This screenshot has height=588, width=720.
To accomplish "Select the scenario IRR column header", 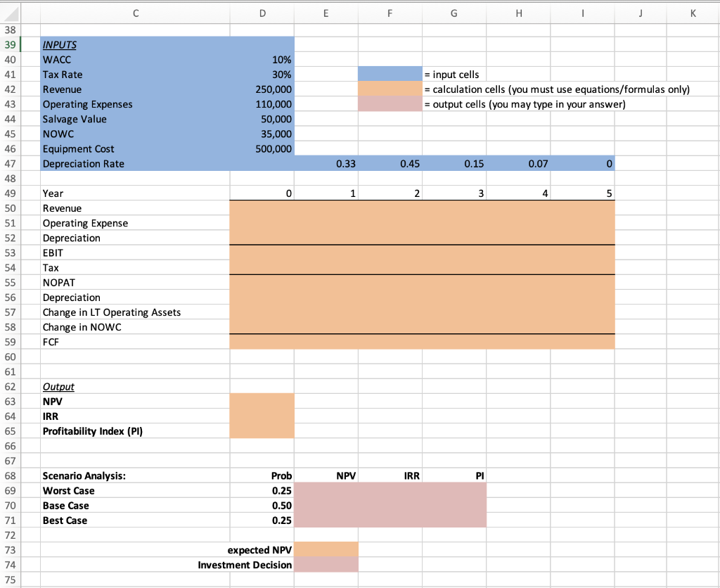I will 390,476.
